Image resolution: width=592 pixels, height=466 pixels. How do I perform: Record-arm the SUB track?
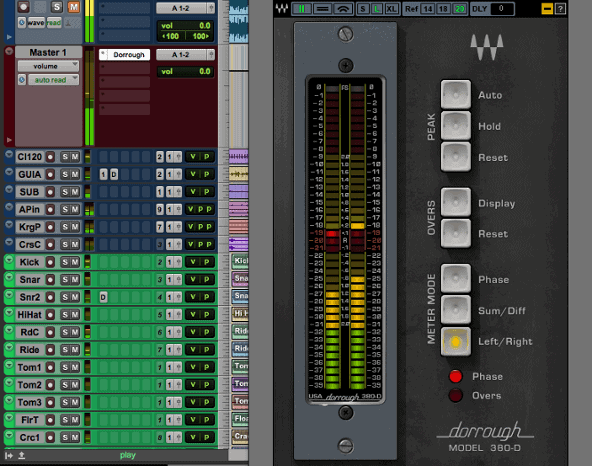tap(50, 192)
